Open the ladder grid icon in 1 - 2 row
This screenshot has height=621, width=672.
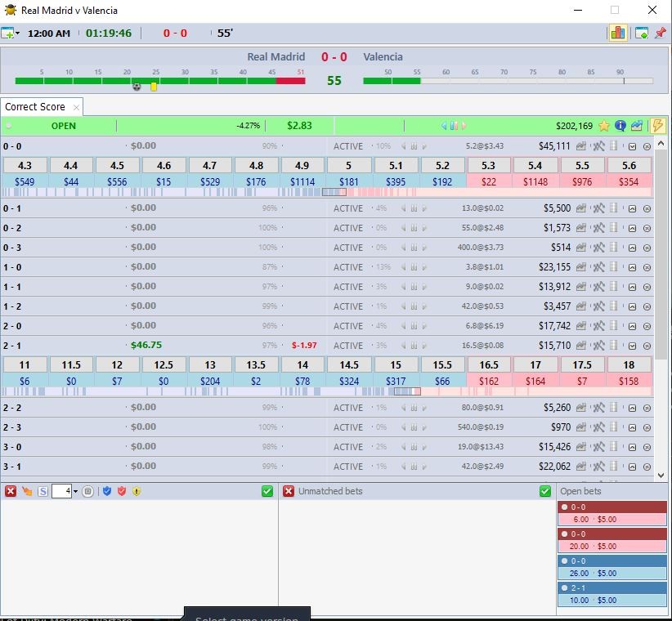614,306
